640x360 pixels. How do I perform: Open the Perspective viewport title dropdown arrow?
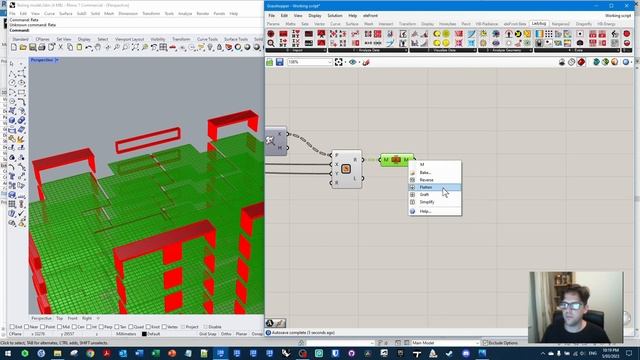pyautogui.click(x=57, y=60)
